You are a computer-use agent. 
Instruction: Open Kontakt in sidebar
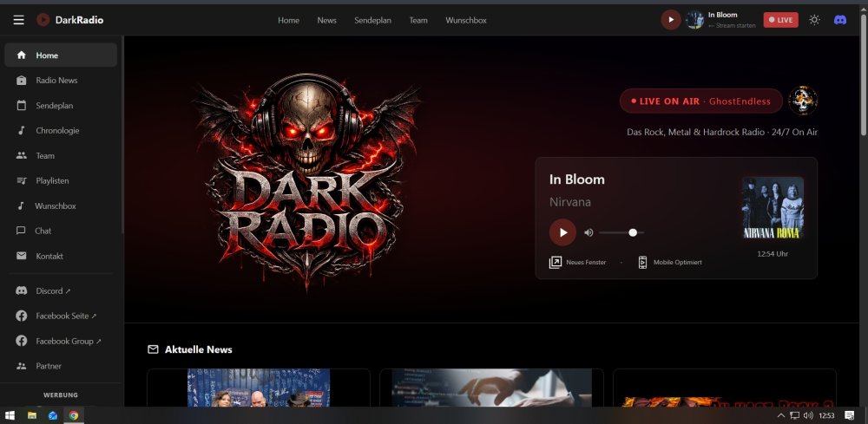click(49, 257)
